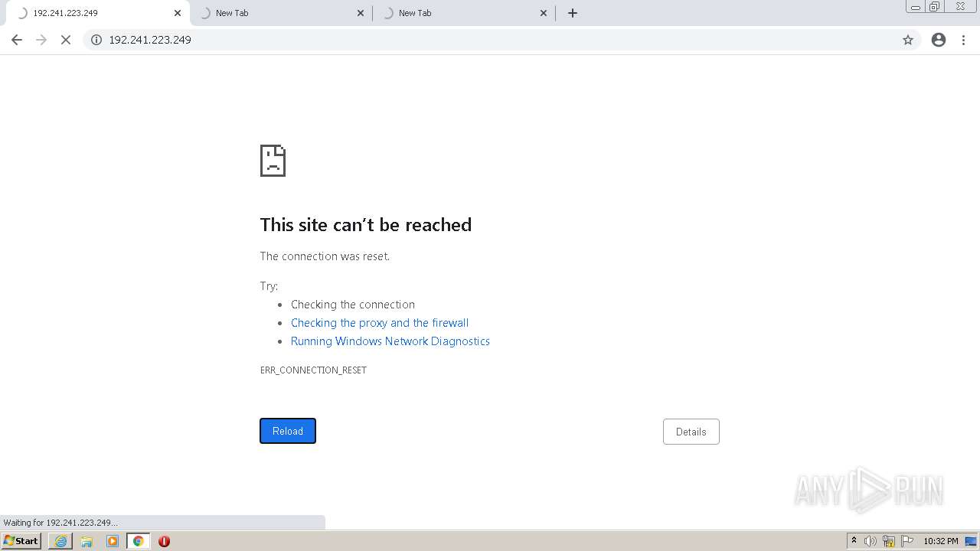Click the taskbar clock 10:32 PM
The height and width of the screenshot is (551, 980).
pos(941,541)
